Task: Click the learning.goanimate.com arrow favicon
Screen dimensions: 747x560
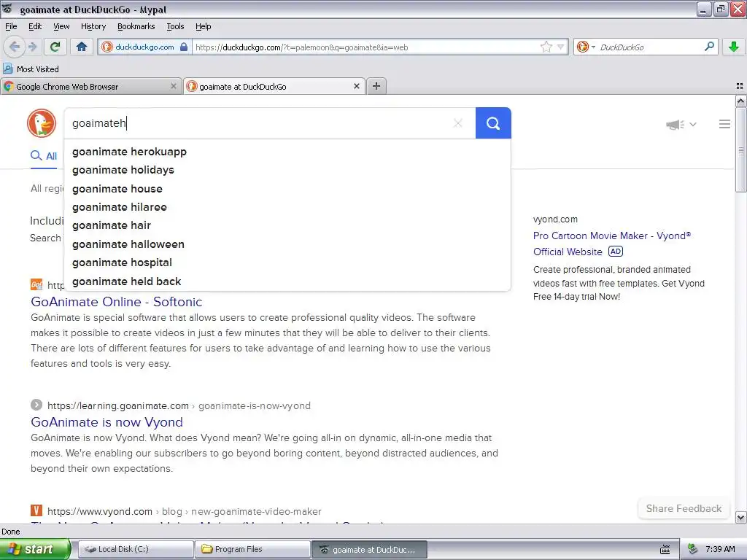Action: pyautogui.click(x=36, y=405)
